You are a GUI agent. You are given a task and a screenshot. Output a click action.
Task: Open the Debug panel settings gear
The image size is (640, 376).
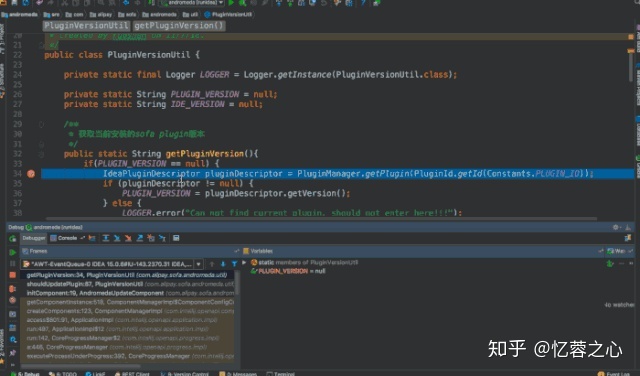coord(616,227)
